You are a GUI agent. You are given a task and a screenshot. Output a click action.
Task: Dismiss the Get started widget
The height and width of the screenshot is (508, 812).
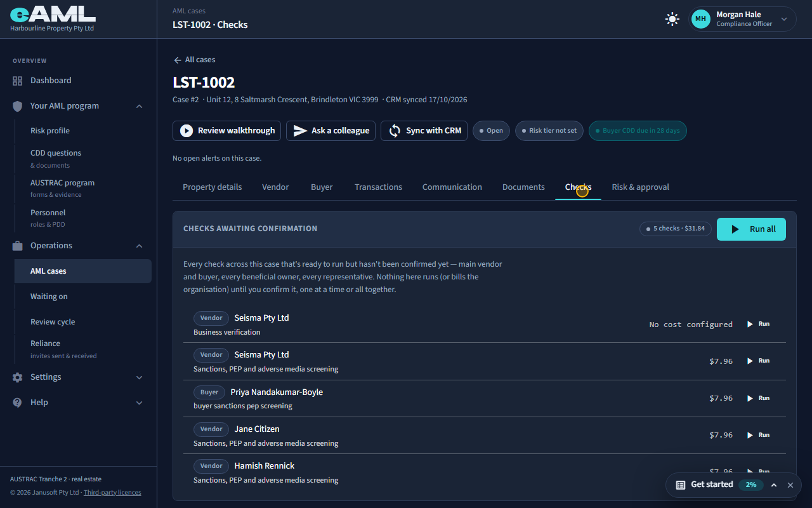790,485
